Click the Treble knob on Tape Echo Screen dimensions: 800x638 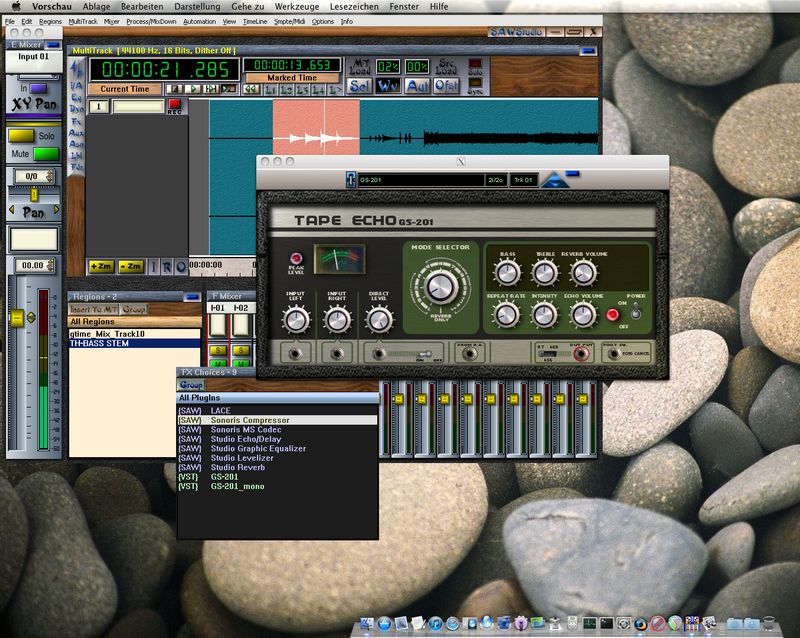pos(544,272)
